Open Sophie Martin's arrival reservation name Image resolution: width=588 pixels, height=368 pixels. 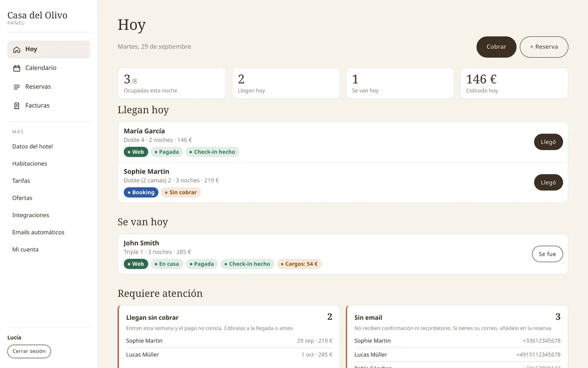[147, 172]
